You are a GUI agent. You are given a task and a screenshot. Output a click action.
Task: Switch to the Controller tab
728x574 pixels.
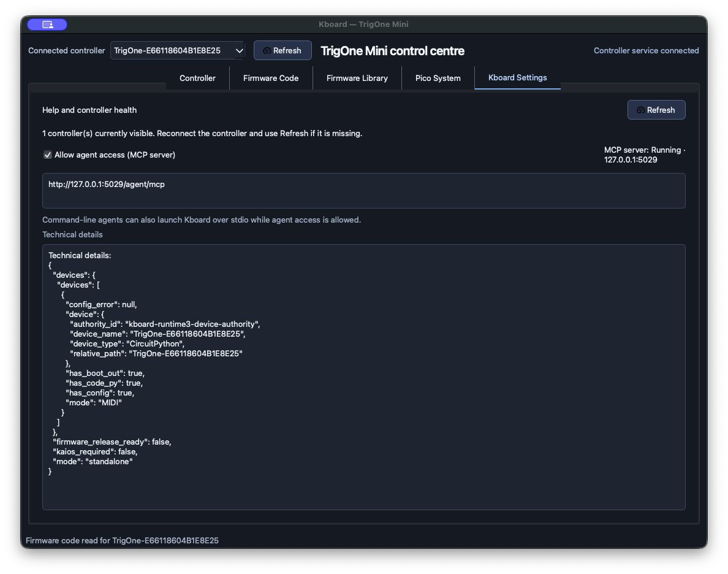(197, 78)
